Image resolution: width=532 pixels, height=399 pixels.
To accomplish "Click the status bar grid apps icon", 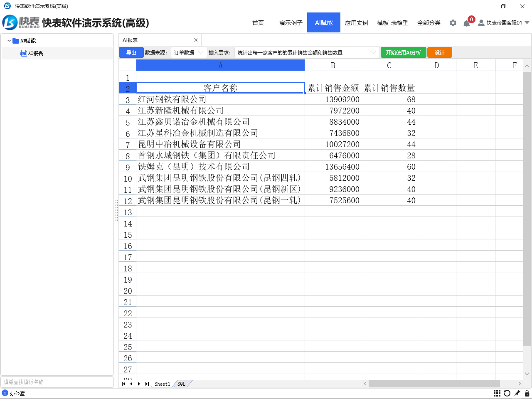I will tap(497, 393).
